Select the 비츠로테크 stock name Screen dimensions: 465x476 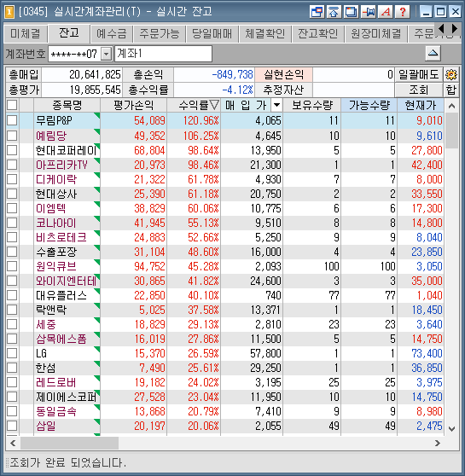click(61, 237)
